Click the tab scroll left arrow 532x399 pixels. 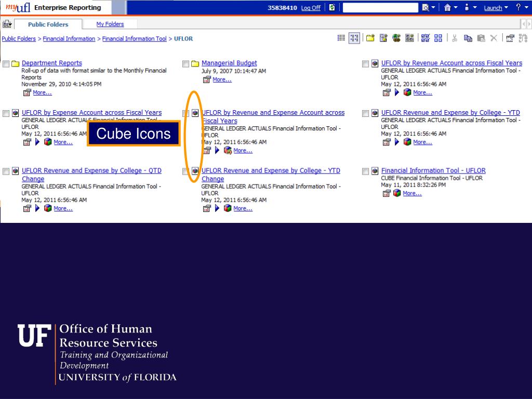pos(524,24)
